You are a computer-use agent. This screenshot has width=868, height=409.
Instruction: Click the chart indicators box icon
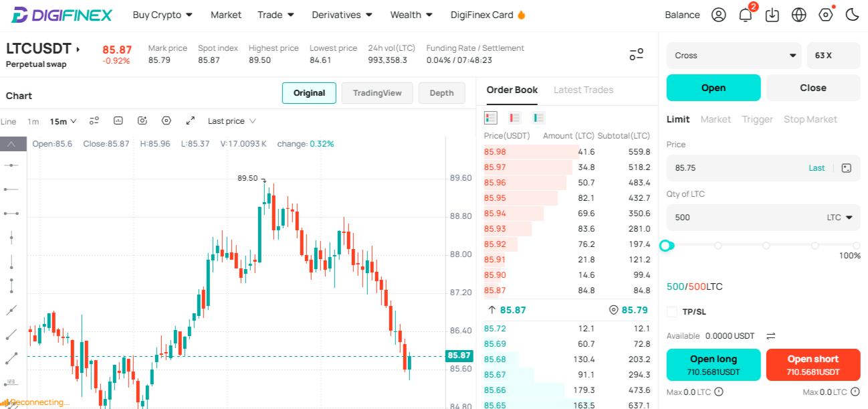click(118, 120)
